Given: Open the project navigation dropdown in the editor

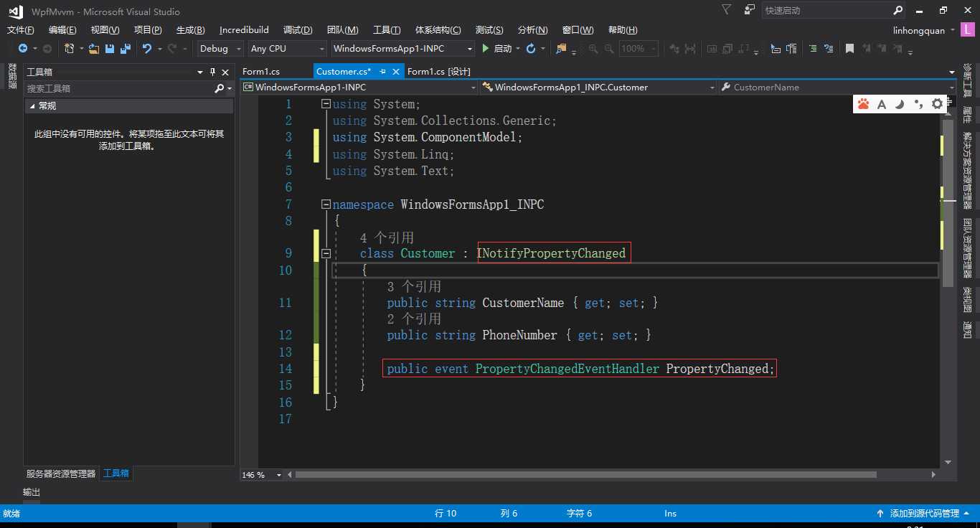Looking at the screenshot, I should pos(359,87).
